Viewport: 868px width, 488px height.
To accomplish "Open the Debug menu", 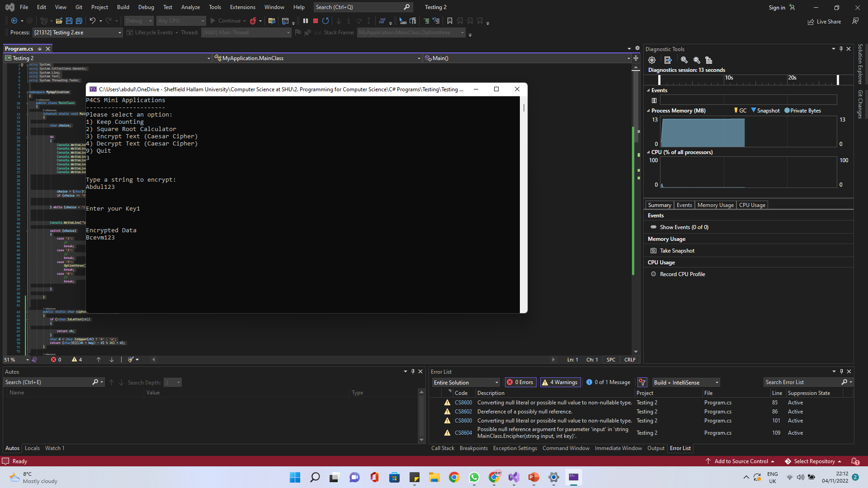I will click(x=146, y=7).
